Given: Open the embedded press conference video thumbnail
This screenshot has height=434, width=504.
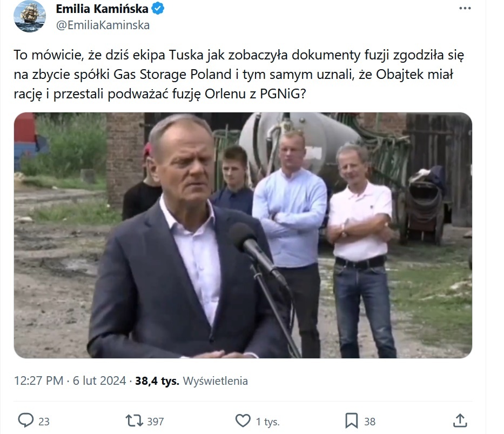Looking at the screenshot, I should point(243,235).
